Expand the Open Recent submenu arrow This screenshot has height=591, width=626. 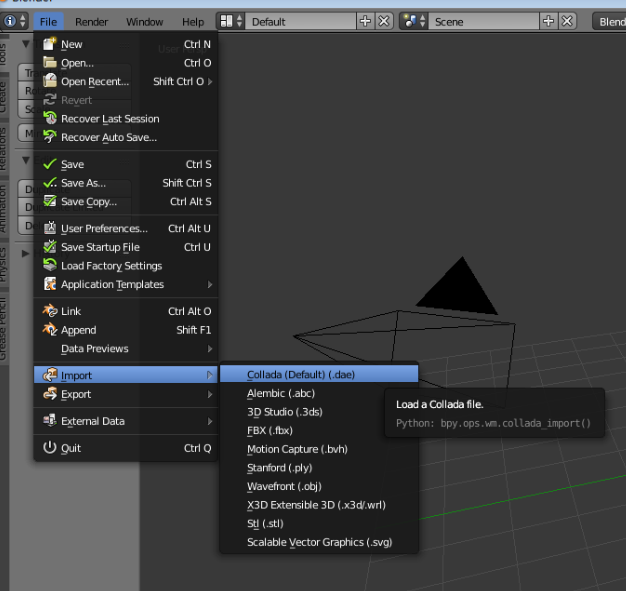pyautogui.click(x=210, y=81)
